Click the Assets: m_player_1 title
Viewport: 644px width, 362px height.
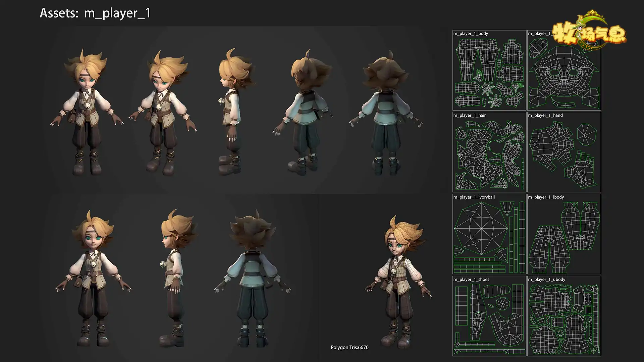[x=95, y=13]
